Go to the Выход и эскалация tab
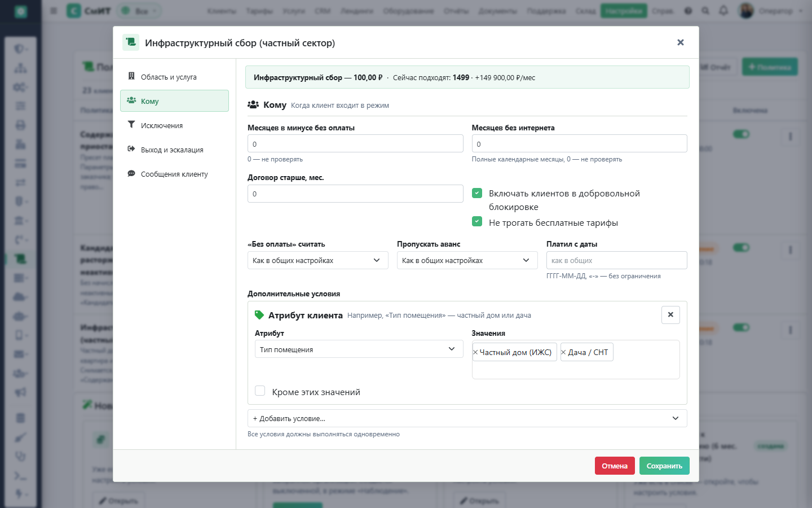Screen dimensions: 812x508 174,150
